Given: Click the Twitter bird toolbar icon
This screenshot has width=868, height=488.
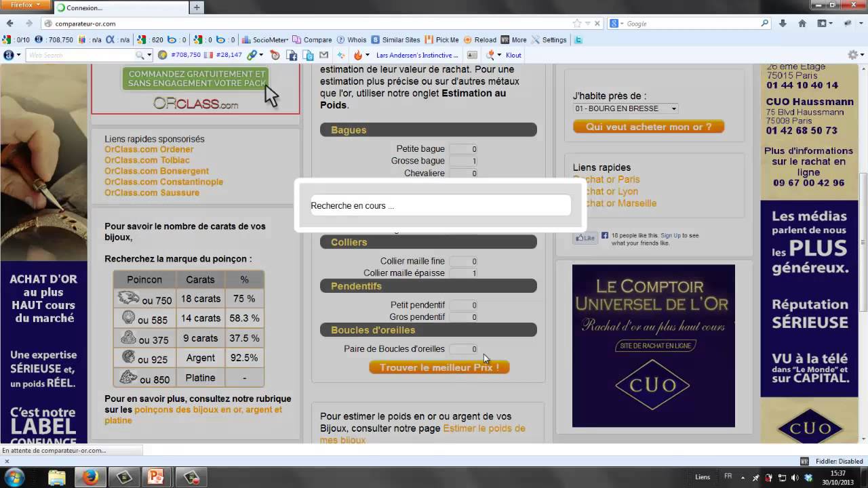Looking at the screenshot, I should [x=578, y=40].
